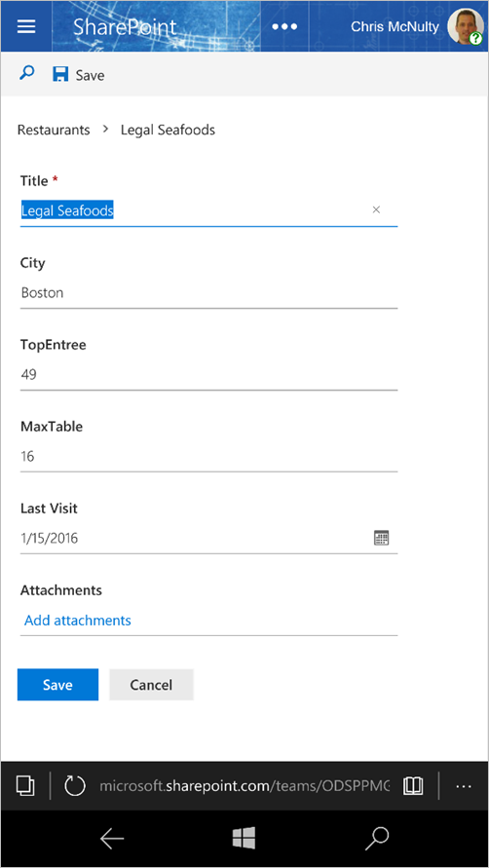The image size is (489, 868).
Task: Click the SharePoint logo text
Action: click(x=125, y=26)
